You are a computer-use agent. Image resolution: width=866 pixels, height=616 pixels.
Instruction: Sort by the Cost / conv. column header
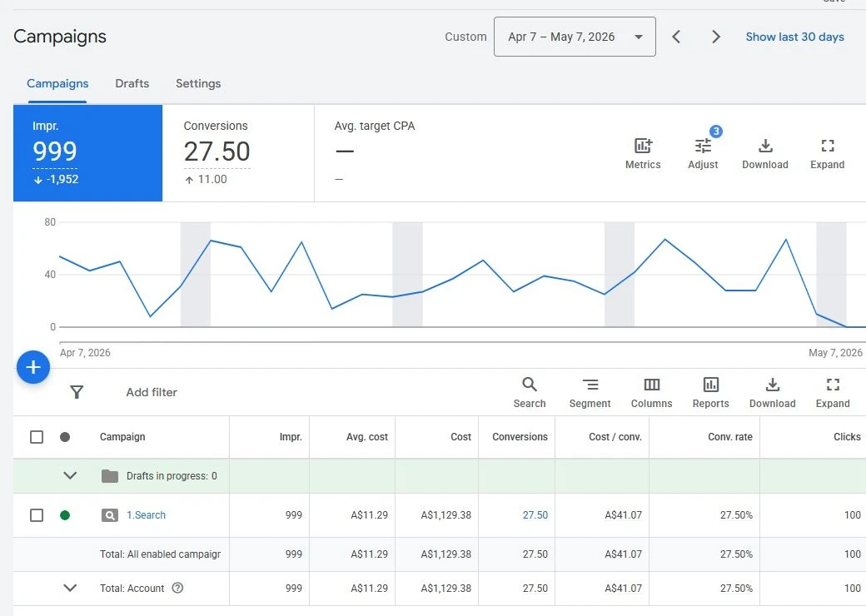pyautogui.click(x=615, y=437)
